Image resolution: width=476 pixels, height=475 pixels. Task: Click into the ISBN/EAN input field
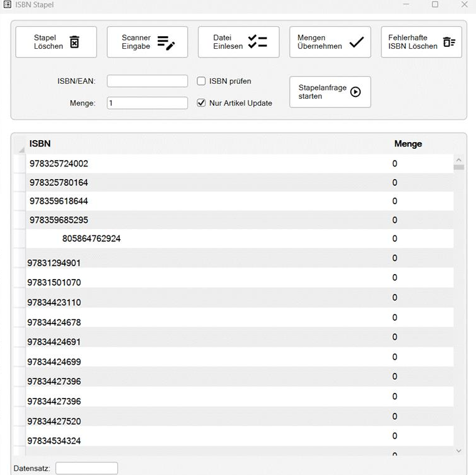coord(147,81)
